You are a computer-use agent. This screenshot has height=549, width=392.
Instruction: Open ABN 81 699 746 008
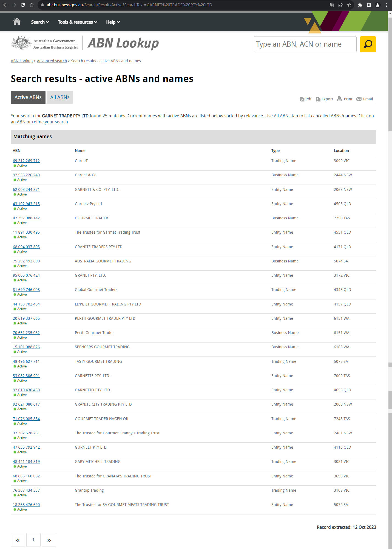point(26,290)
